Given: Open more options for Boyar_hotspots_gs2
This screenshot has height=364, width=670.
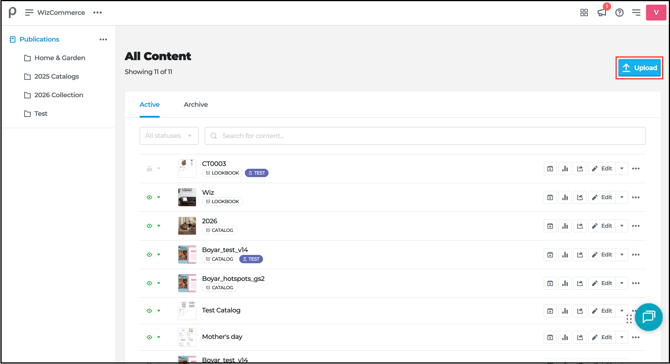Looking at the screenshot, I should tap(636, 283).
